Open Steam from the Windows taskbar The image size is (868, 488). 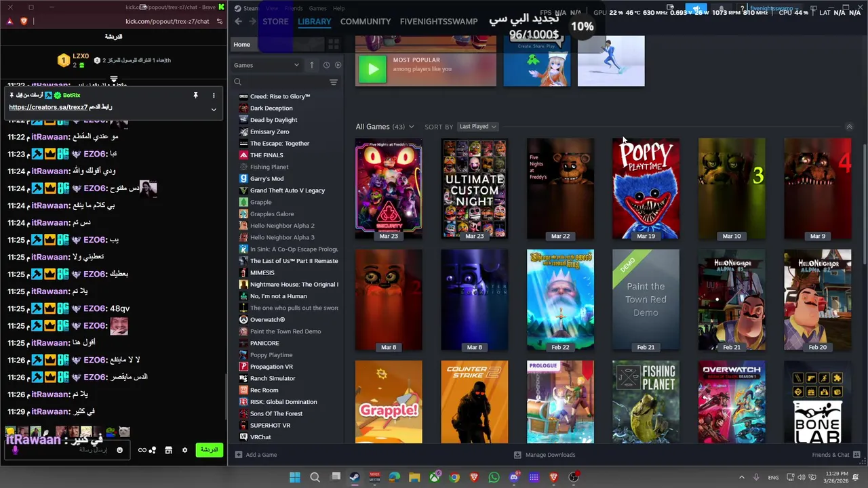pos(355,477)
